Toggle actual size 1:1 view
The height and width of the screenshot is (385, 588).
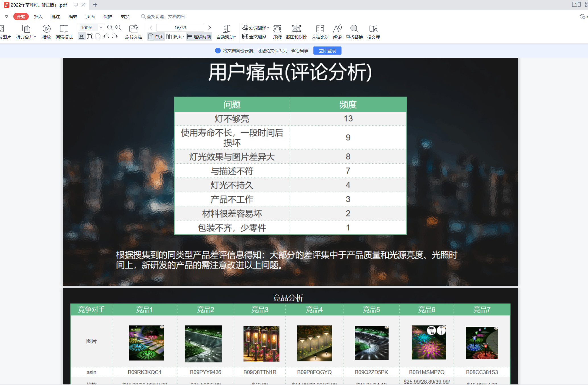click(81, 36)
